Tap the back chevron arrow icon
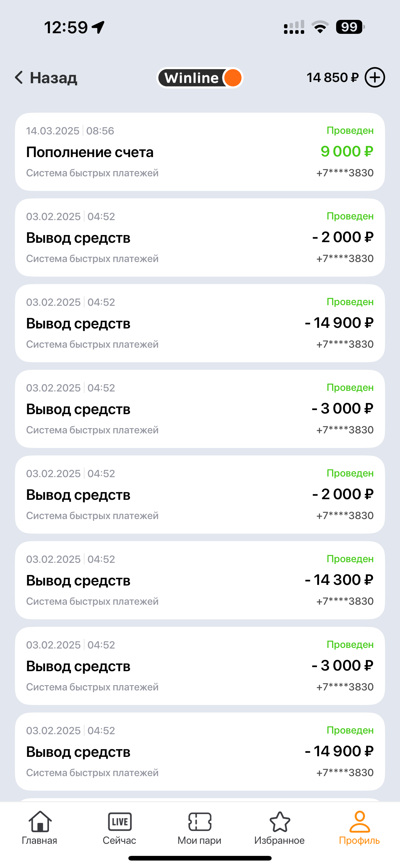This screenshot has height=868, width=400. pos(19,78)
